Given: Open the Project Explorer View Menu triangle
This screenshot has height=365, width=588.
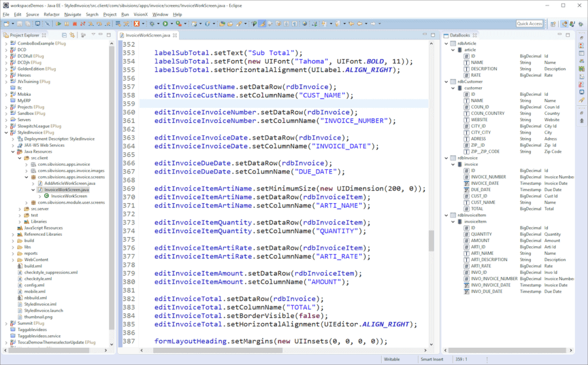Looking at the screenshot, I should 94,35.
